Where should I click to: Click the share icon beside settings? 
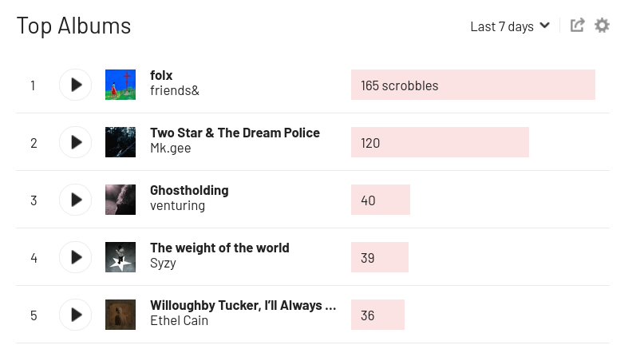[577, 26]
